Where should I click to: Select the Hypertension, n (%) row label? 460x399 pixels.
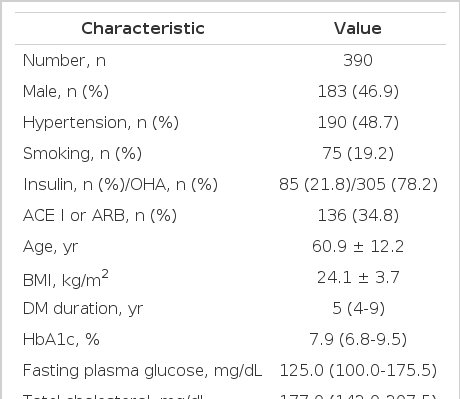tap(101, 123)
